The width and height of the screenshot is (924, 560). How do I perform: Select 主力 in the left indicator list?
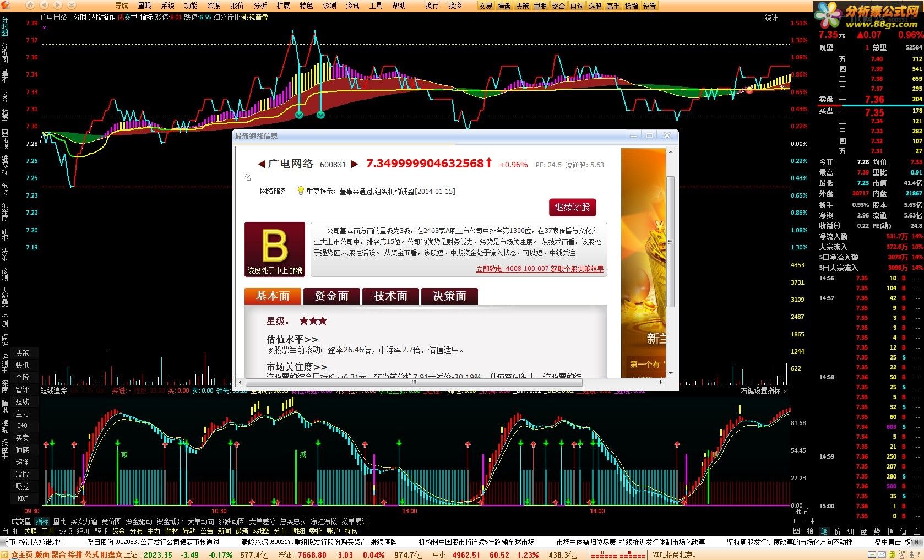pos(22,414)
